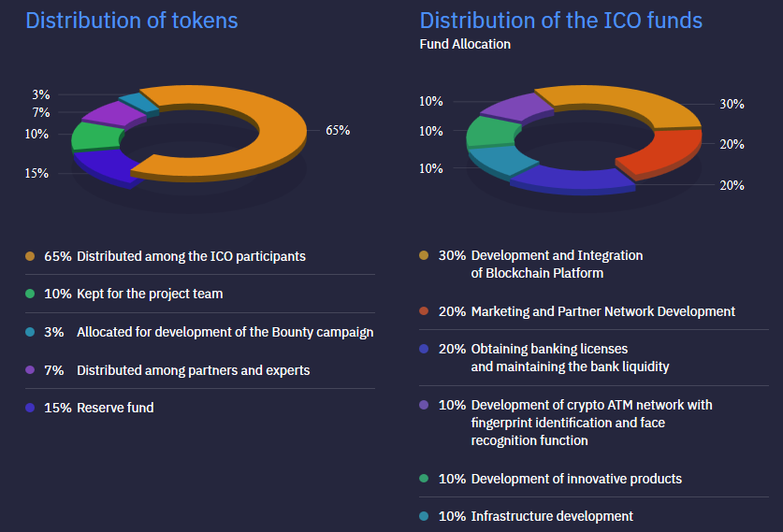Click the purple dot for partners and experts

30,370
